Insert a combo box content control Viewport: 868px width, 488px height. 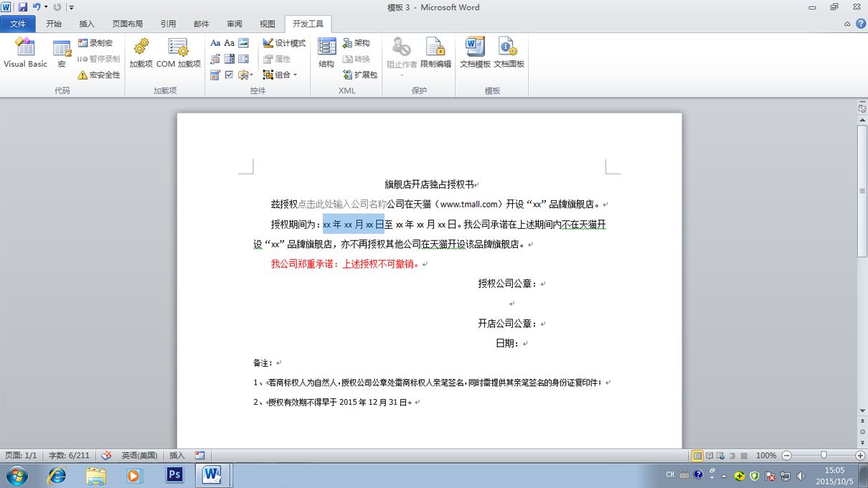[x=230, y=59]
